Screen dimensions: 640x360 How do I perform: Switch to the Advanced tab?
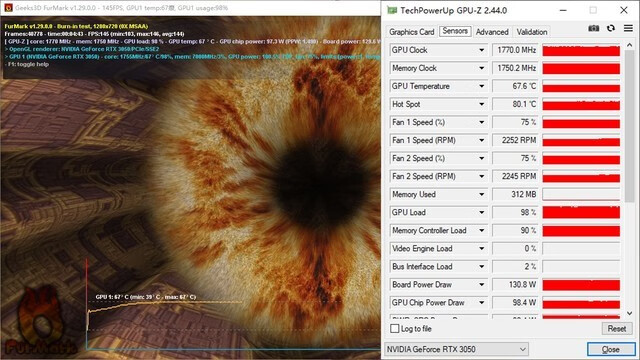pyautogui.click(x=492, y=32)
